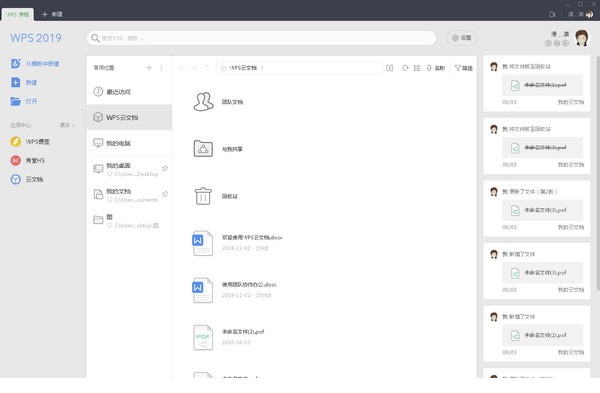Select WPS云文档 in the locations list
This screenshot has height=393, width=600.
tap(129, 117)
